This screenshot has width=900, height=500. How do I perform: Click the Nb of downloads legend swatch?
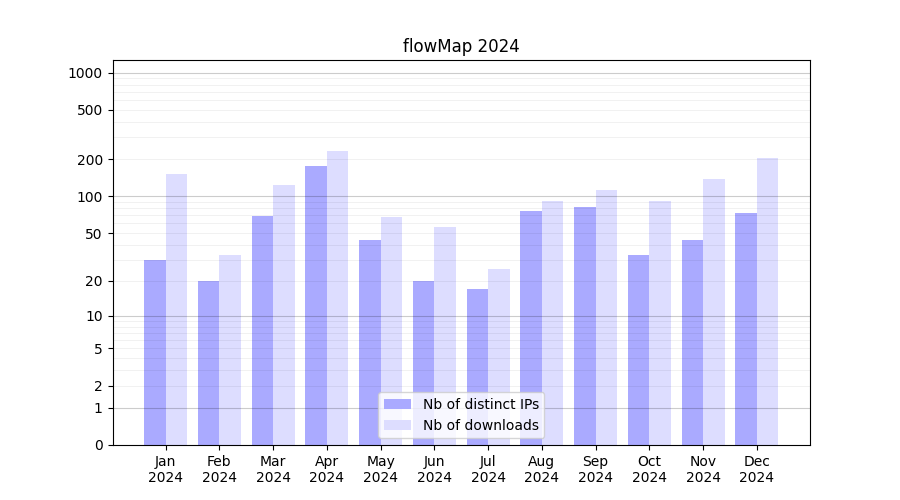(397, 425)
